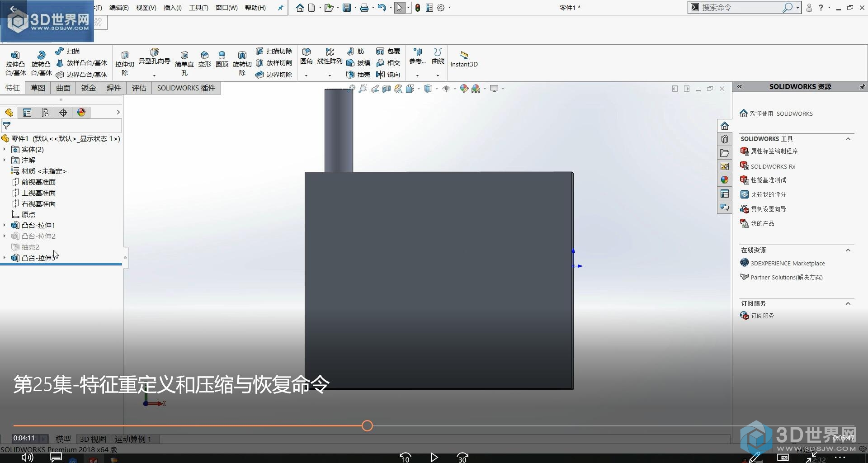Select the 包覆 wrap tool
868x463 pixels.
click(x=388, y=51)
